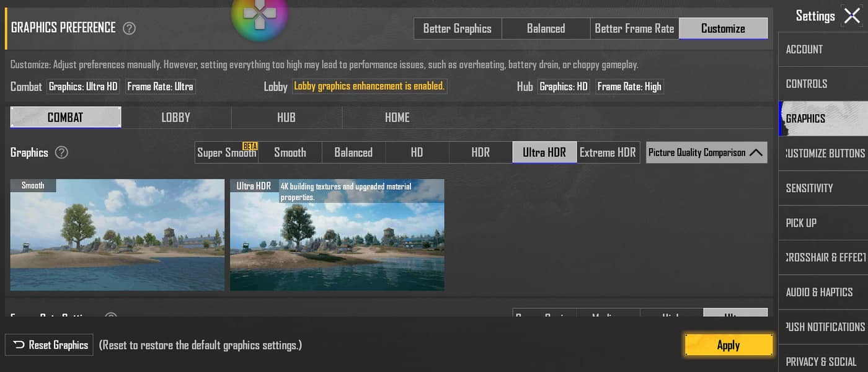Select GRAPHICS in the settings sidebar
Viewport: 868px width, 372px height.
pyautogui.click(x=823, y=118)
